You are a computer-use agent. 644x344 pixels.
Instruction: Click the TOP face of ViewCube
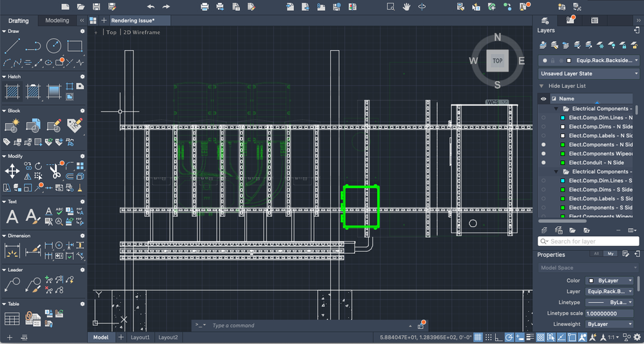pos(497,61)
